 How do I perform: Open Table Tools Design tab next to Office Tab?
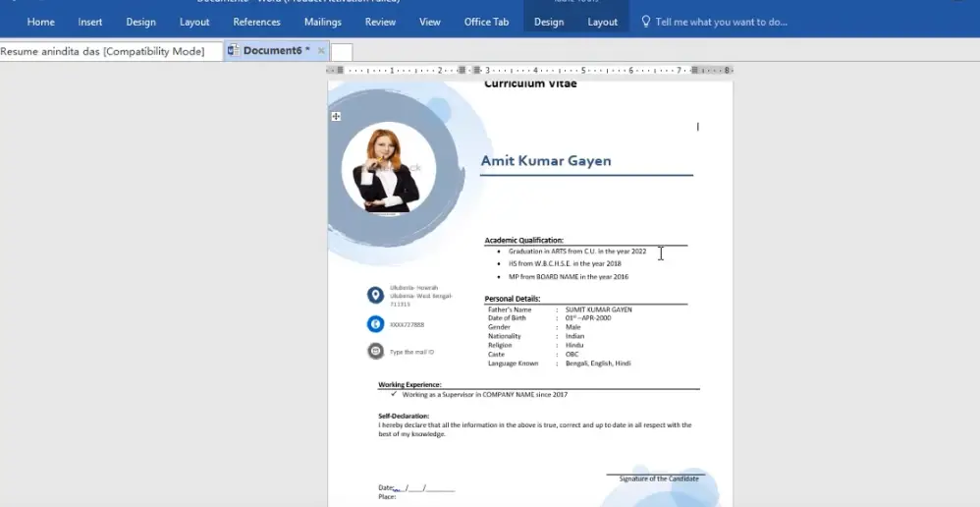click(549, 22)
